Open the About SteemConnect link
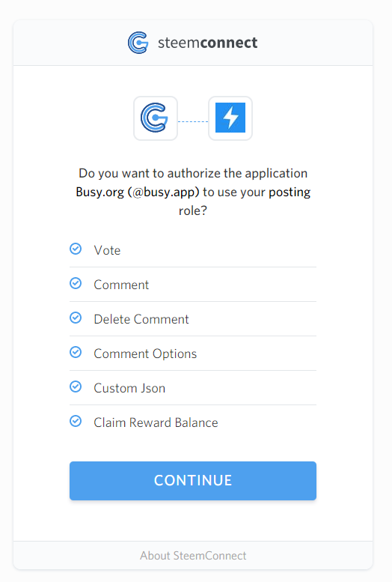 point(193,556)
